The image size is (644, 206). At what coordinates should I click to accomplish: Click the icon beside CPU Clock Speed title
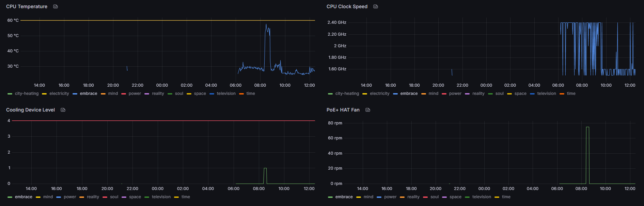376,6
